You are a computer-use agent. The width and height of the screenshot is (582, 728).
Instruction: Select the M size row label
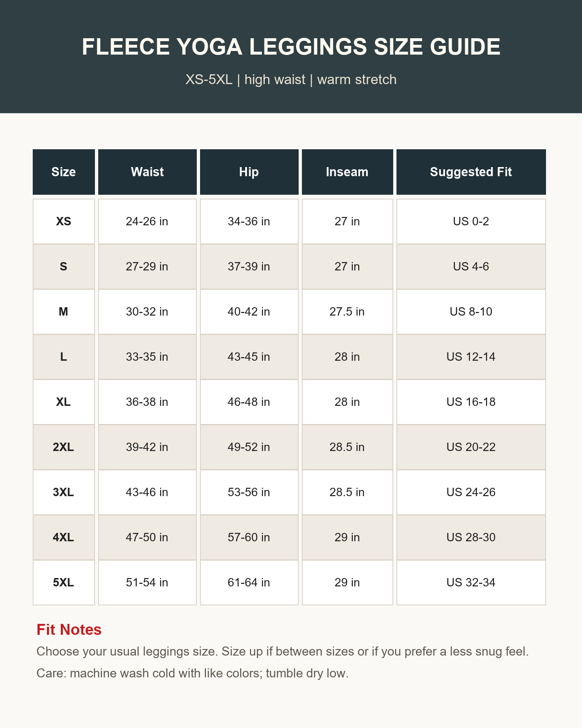(64, 312)
